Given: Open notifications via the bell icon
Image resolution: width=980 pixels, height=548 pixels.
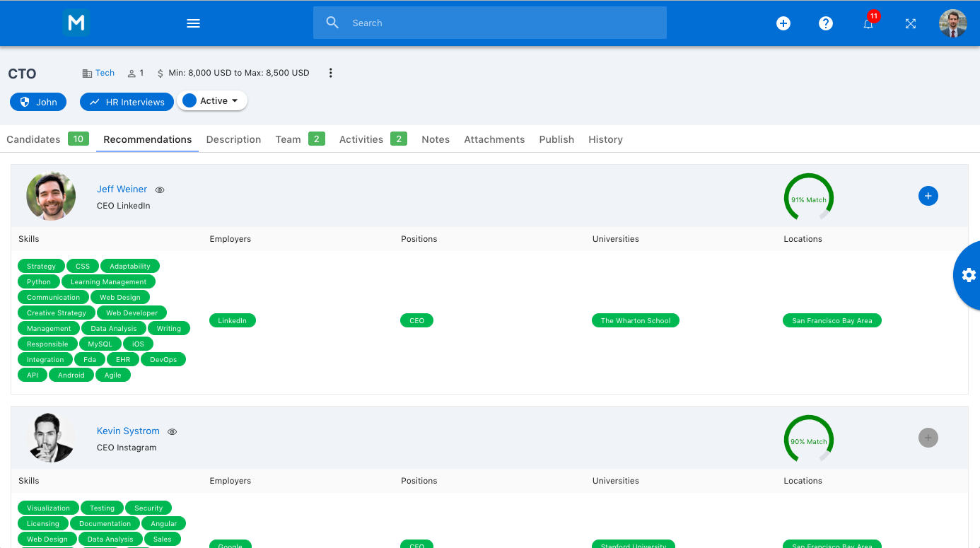Looking at the screenshot, I should 868,23.
